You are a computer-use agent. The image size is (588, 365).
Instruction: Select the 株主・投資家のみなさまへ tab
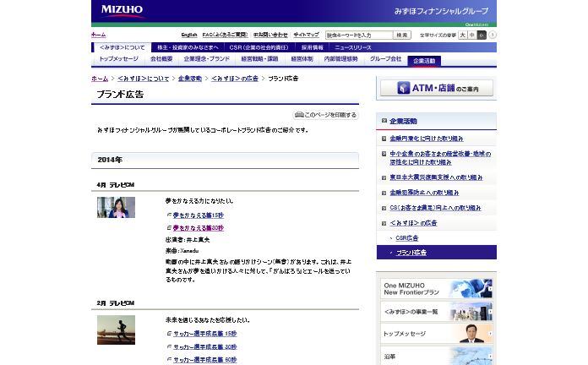188,47
